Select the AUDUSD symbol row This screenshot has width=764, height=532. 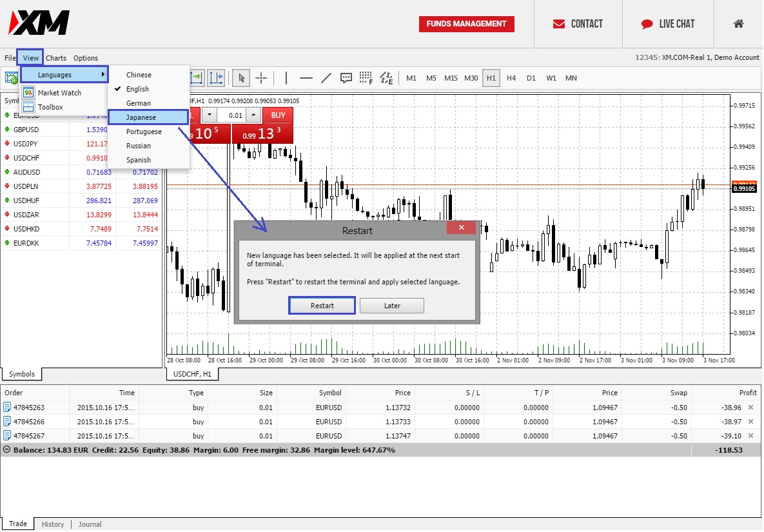coord(81,172)
